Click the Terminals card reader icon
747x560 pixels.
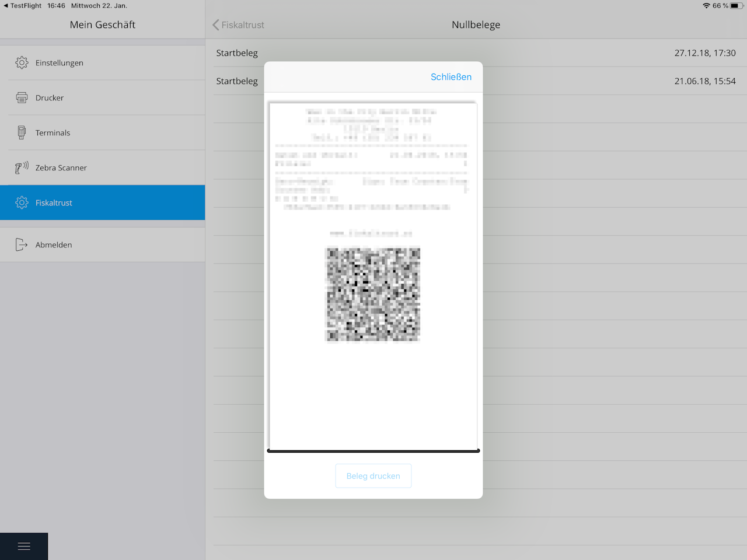[22, 132]
